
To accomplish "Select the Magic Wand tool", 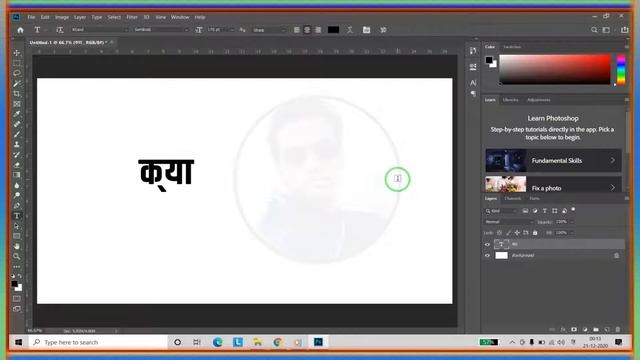I will point(17,84).
